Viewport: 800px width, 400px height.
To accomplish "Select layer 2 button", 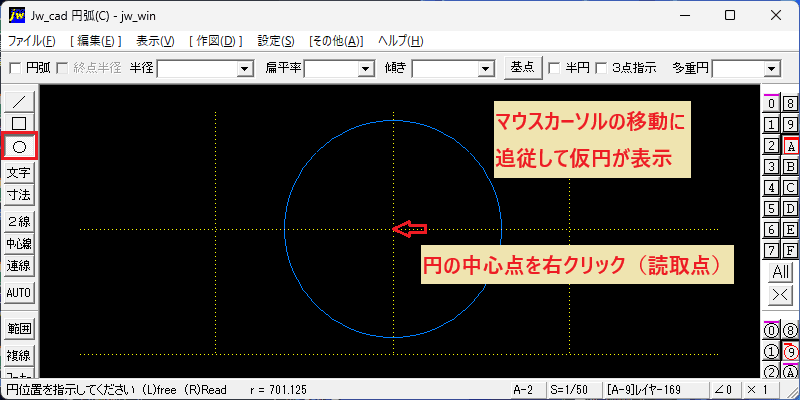I will (x=771, y=145).
